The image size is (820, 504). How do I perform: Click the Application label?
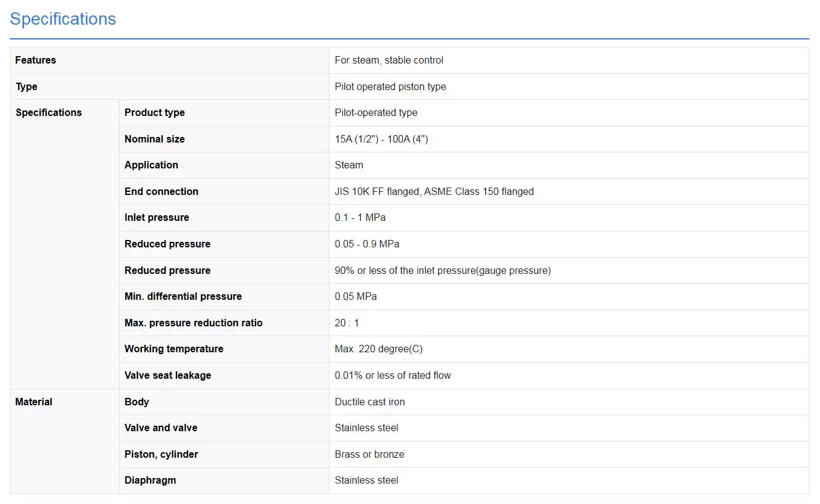[151, 165]
